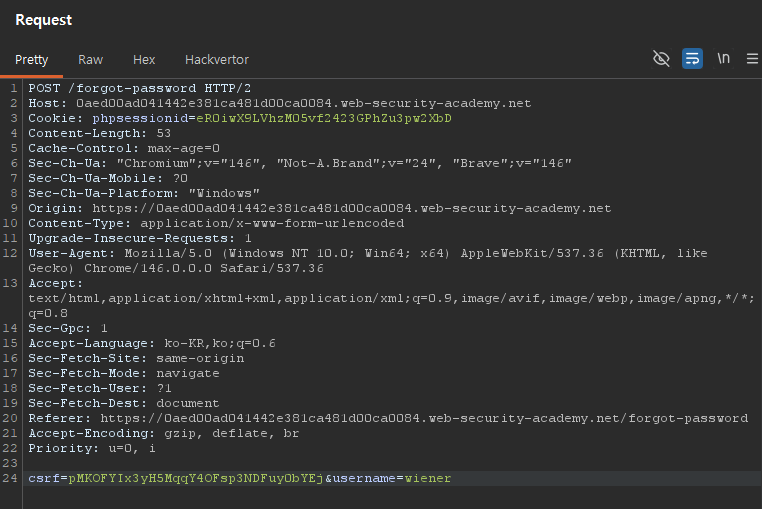Click the phpsessionid cookie value

pyautogui.click(x=323, y=118)
